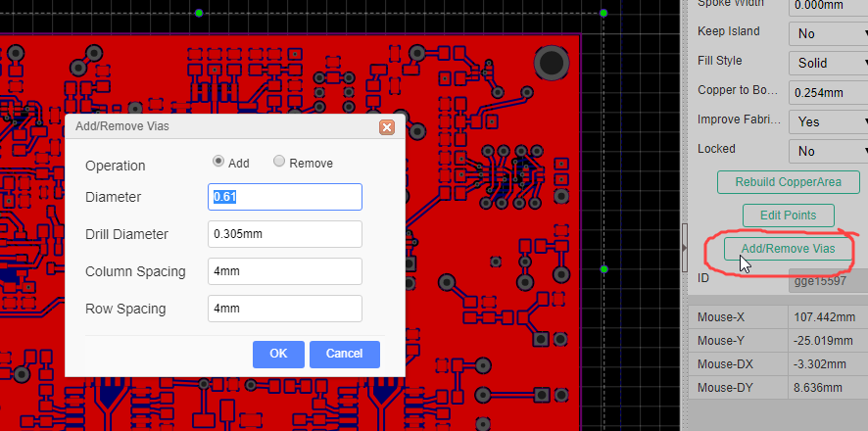Click the Diameter input field
The height and width of the screenshot is (431, 868).
(x=285, y=197)
